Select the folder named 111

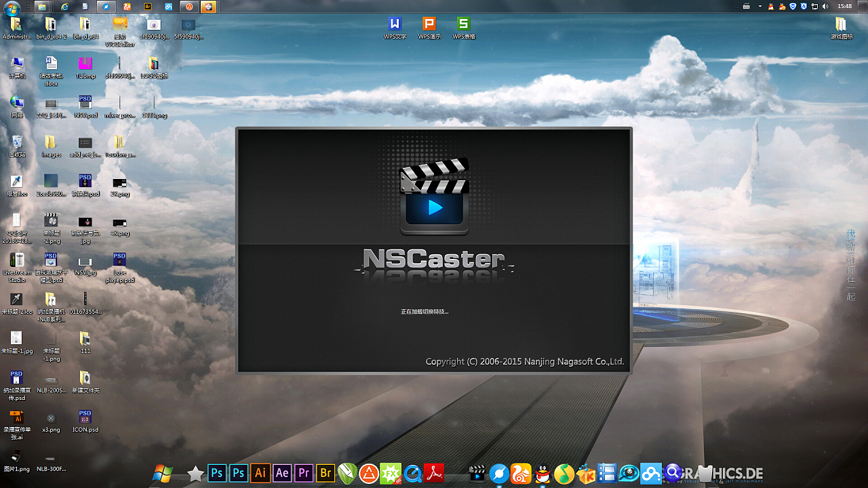[85, 343]
